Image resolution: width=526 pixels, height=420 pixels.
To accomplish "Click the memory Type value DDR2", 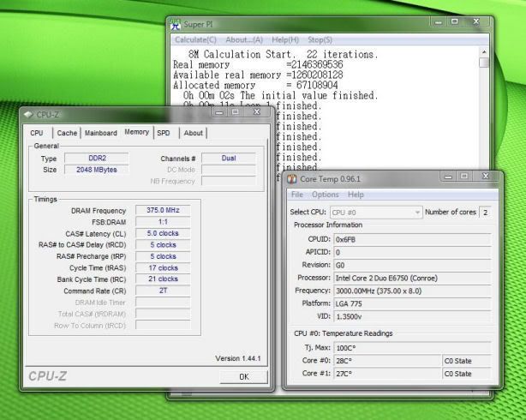I will (x=97, y=158).
